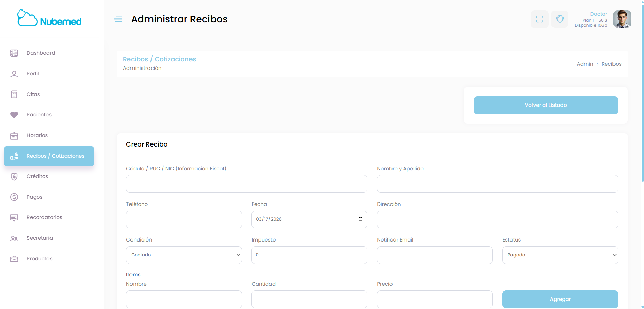Click the Pagos dollar coin icon

pos(14,197)
